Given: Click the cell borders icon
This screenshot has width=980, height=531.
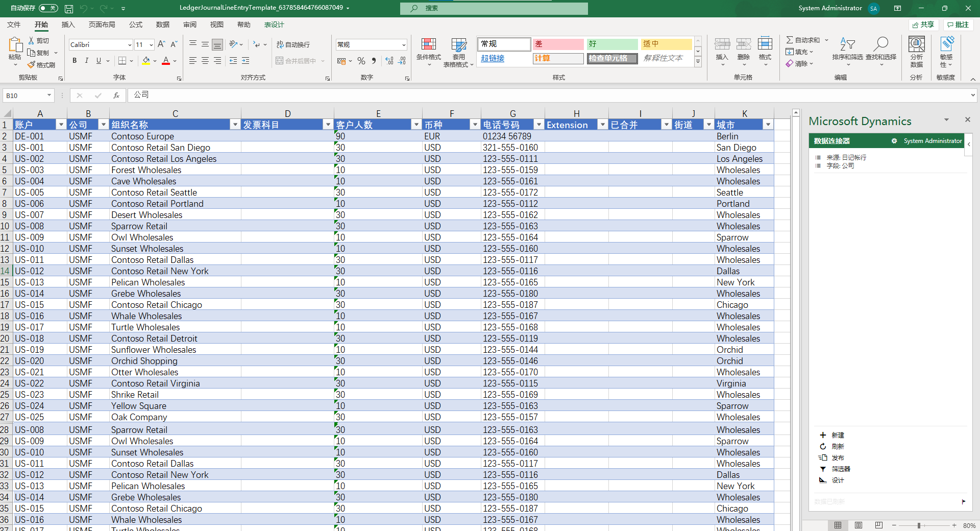Looking at the screenshot, I should click(x=122, y=61).
